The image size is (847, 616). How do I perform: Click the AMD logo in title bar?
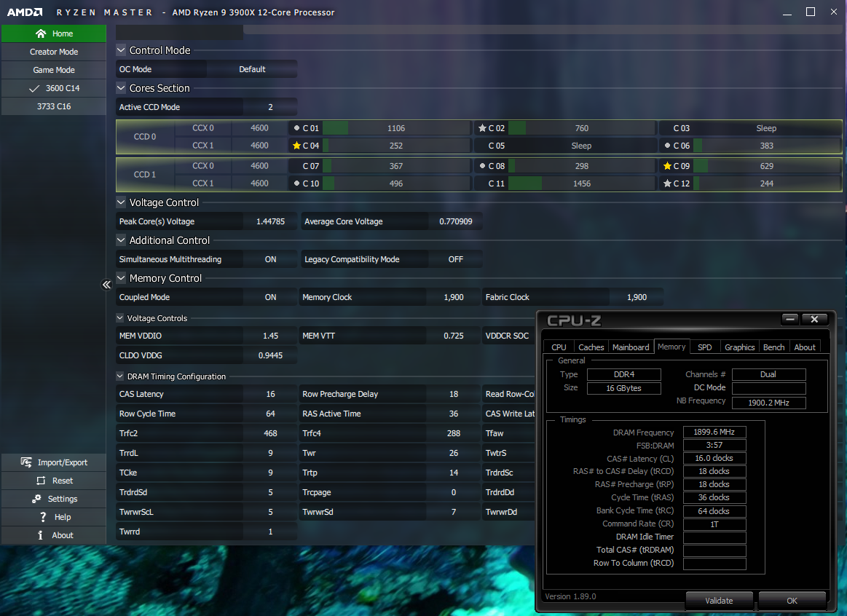click(x=25, y=12)
